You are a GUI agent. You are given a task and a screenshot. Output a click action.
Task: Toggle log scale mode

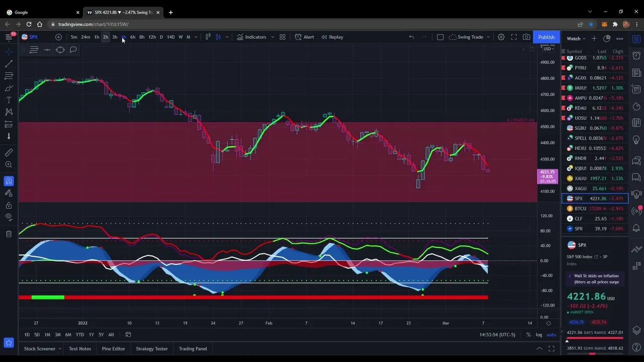(539, 334)
